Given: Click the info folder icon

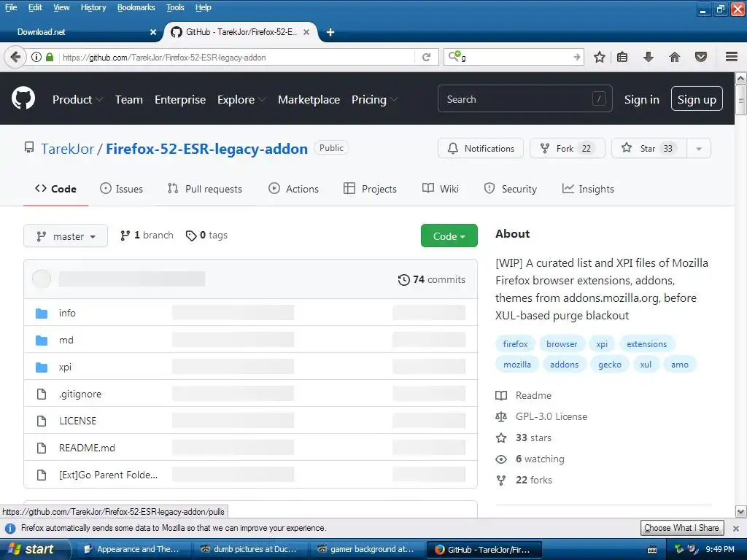Looking at the screenshot, I should coord(42,313).
